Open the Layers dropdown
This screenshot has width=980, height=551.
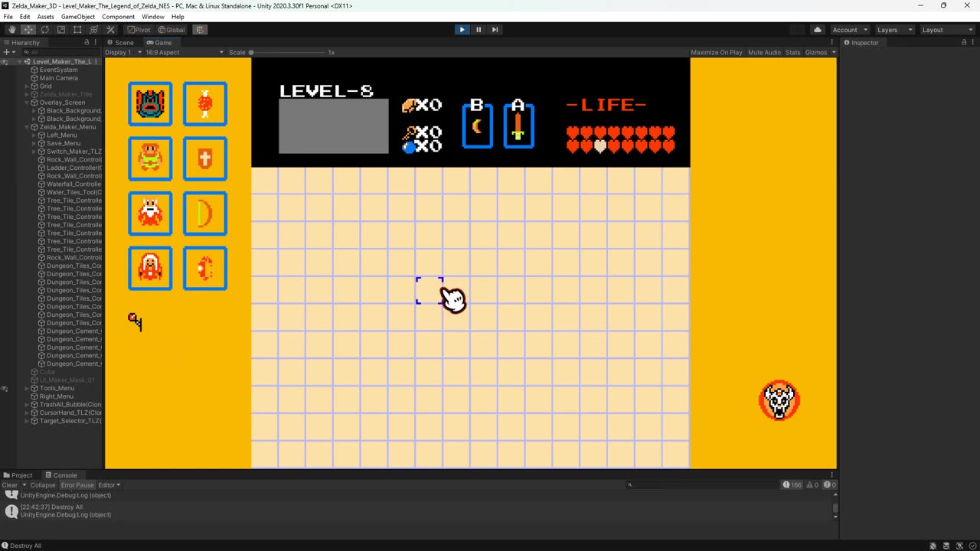pyautogui.click(x=894, y=30)
